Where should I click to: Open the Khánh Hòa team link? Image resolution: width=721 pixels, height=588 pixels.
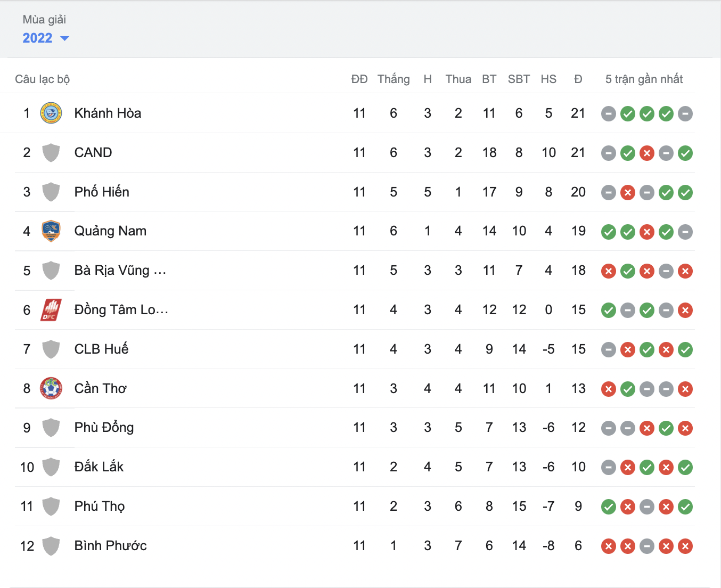coord(108,113)
